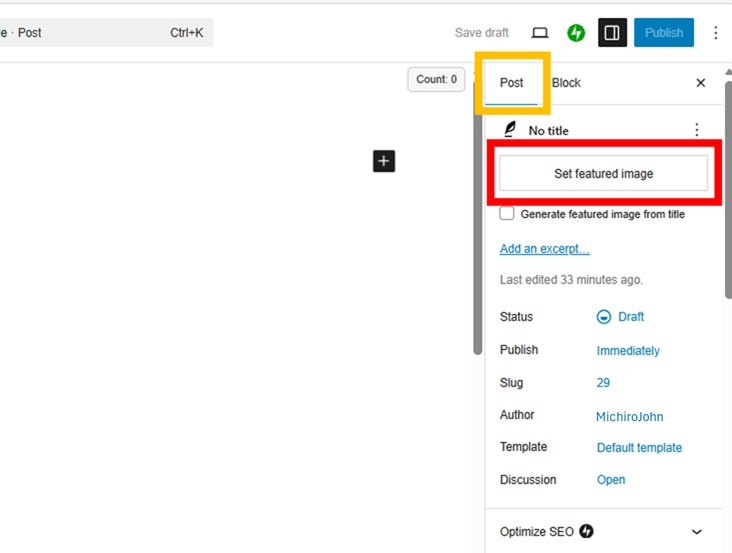Open the Jetpack lightning bolt icon

tap(576, 33)
